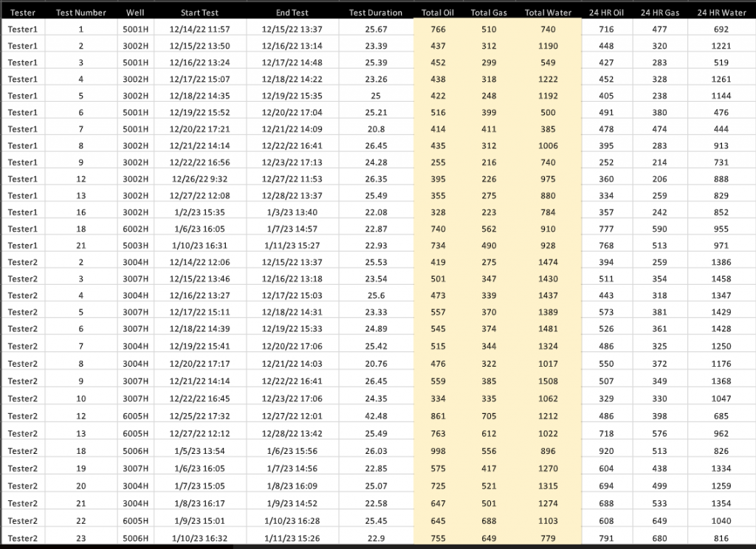The image size is (756, 549).
Task: Click the end time "1/3/23 13:40"
Action: (292, 212)
